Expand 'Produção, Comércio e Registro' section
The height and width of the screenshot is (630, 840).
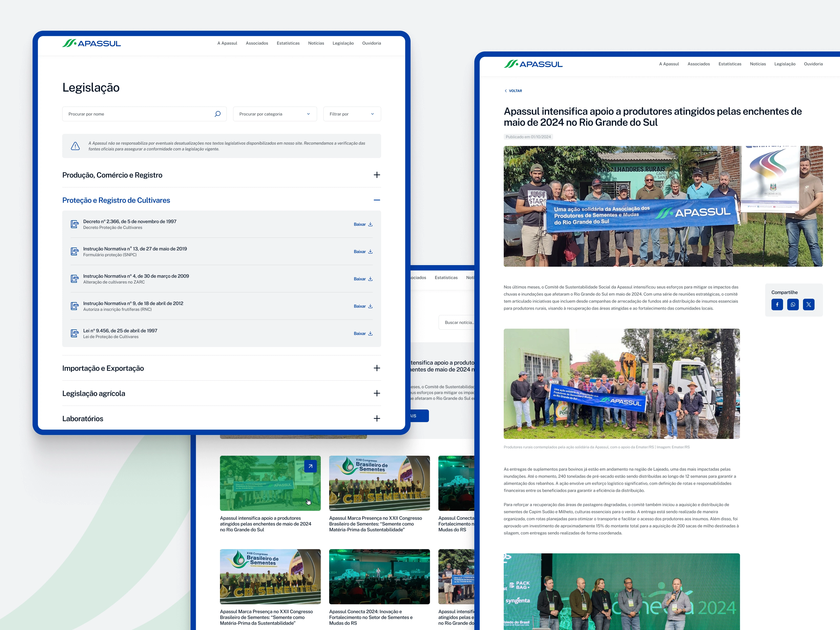[377, 175]
